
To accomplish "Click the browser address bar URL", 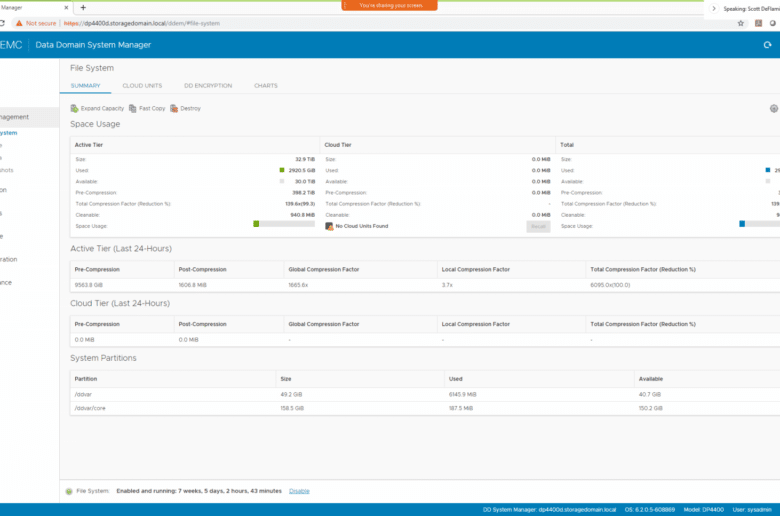I will coord(142,23).
